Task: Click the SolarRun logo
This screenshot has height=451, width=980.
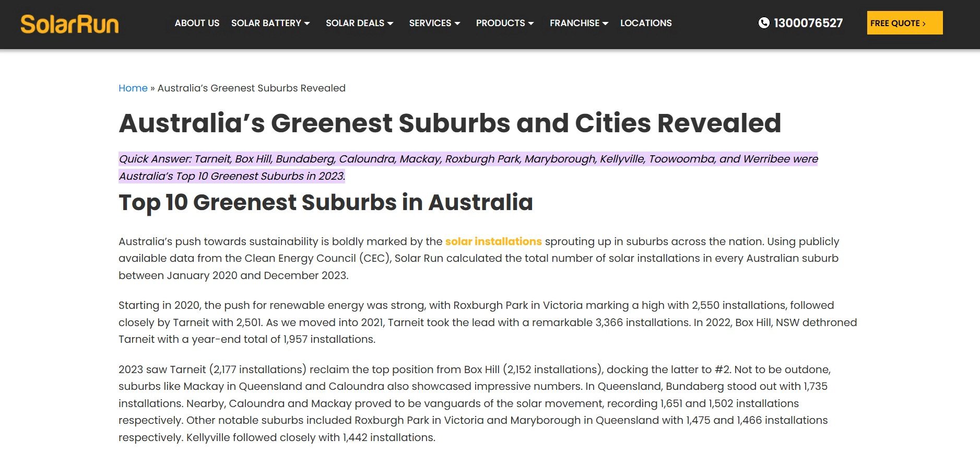Action: pyautogui.click(x=69, y=24)
